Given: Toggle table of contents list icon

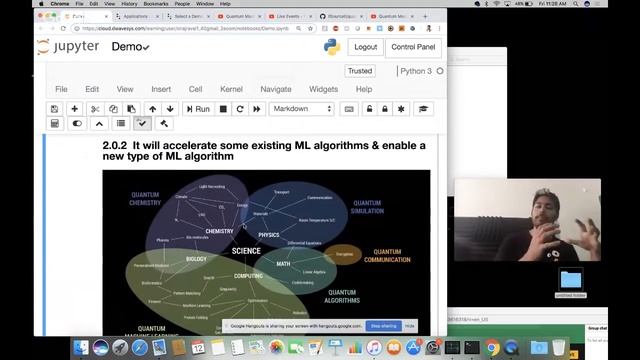Looking at the screenshot, I should click(x=121, y=124).
